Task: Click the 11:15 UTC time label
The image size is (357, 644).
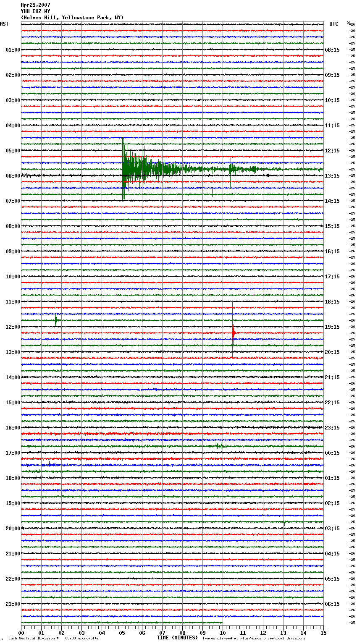Action: [x=332, y=126]
